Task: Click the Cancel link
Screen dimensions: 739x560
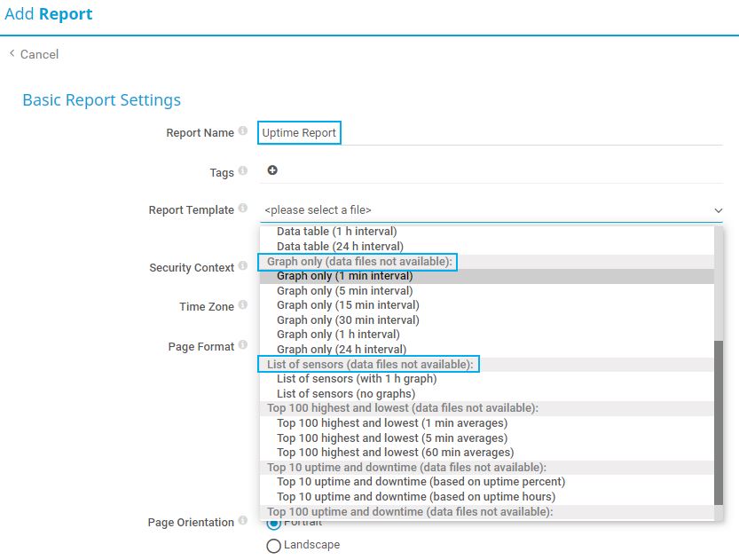Action: pyautogui.click(x=37, y=54)
